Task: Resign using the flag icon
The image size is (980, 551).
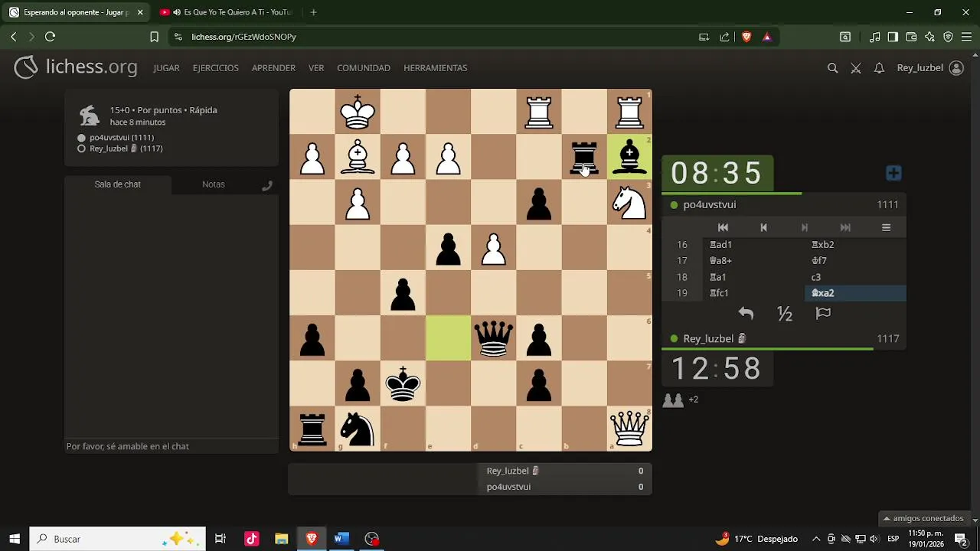Action: pos(823,313)
